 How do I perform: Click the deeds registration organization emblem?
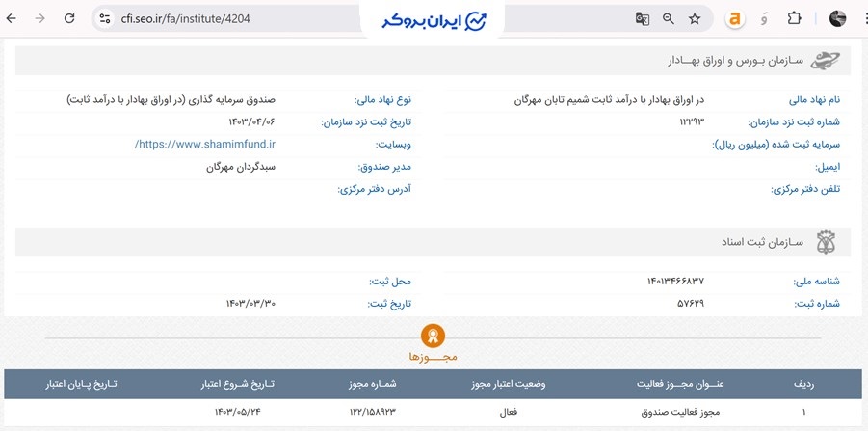tap(826, 242)
